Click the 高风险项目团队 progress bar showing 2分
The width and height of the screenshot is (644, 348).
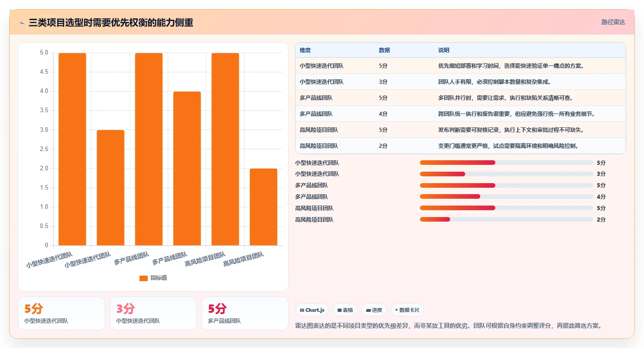coord(506,219)
